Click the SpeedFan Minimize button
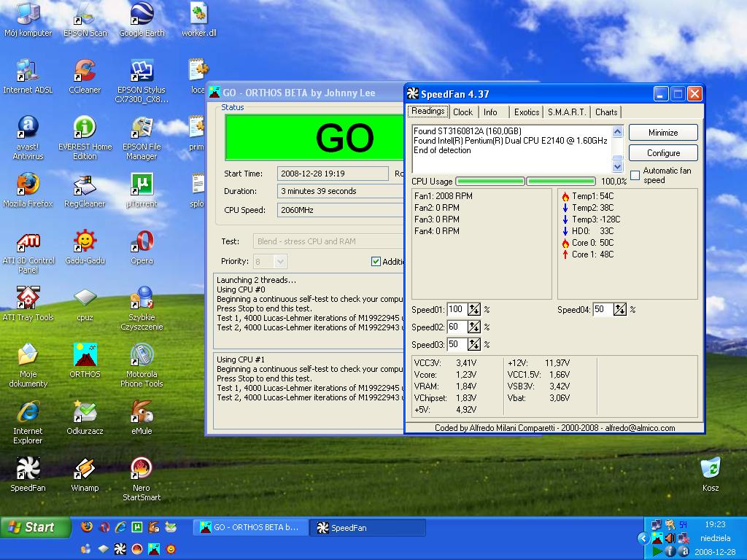 coord(663,133)
